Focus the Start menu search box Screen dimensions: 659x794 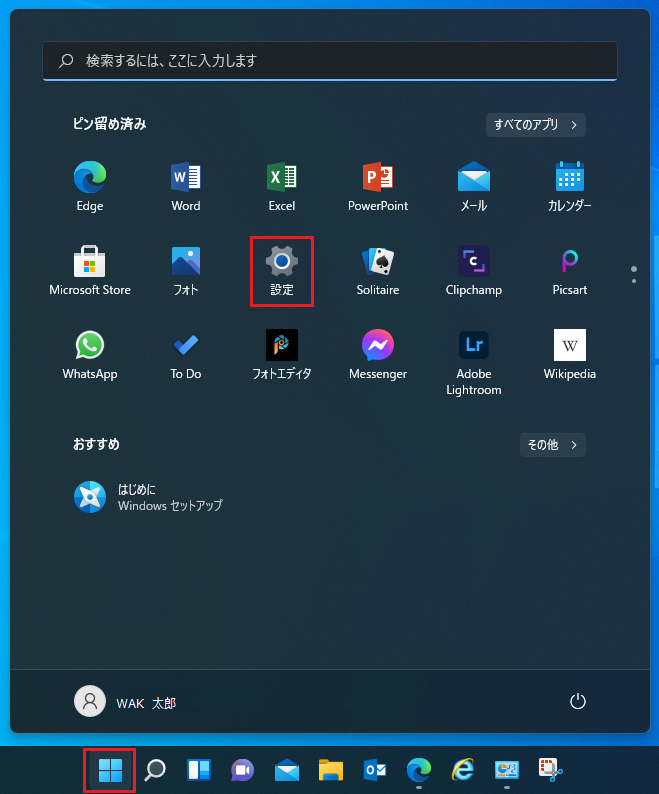330,61
